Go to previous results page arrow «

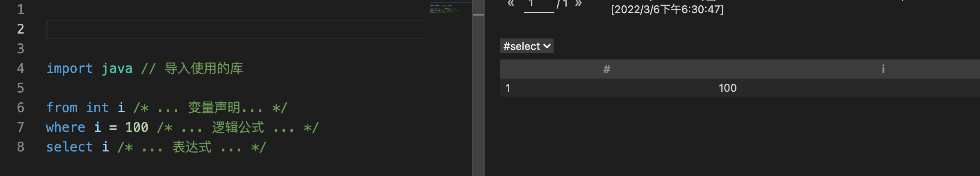tap(511, 4)
